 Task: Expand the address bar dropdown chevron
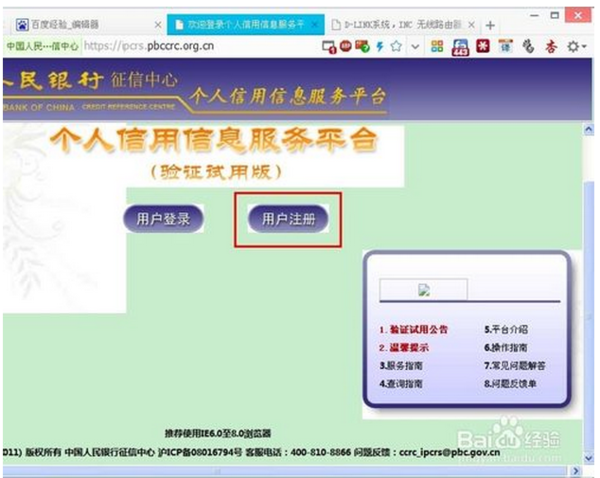point(415,47)
